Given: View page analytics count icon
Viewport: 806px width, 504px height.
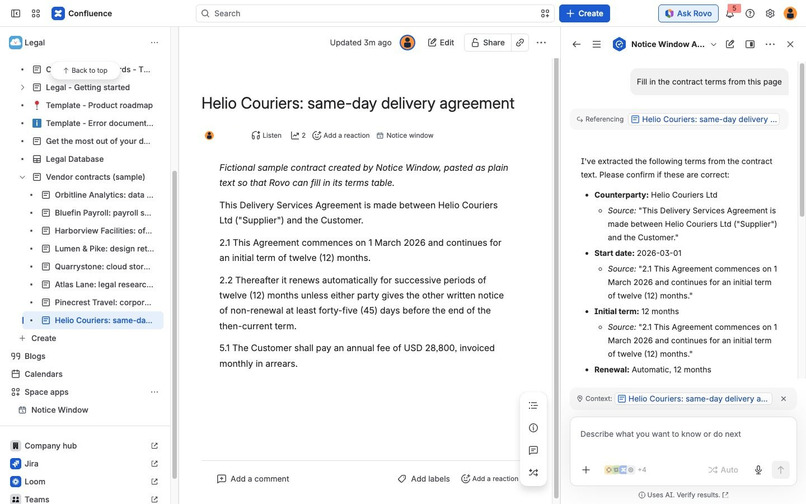Looking at the screenshot, I should pos(298,135).
